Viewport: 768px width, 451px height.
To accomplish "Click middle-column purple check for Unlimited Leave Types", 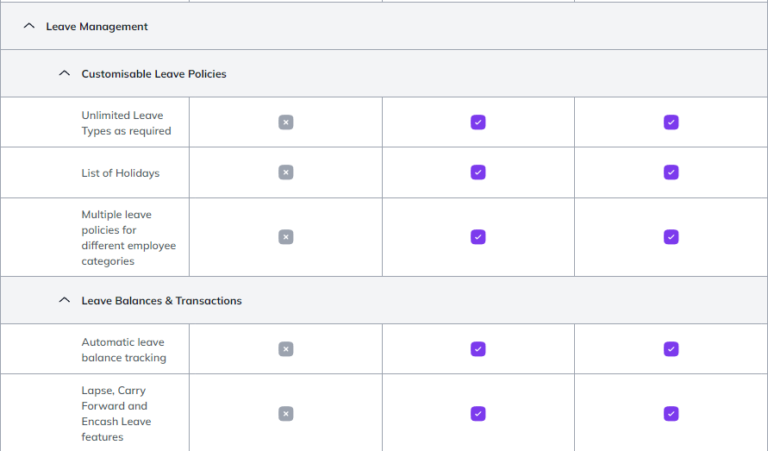I will point(478,122).
